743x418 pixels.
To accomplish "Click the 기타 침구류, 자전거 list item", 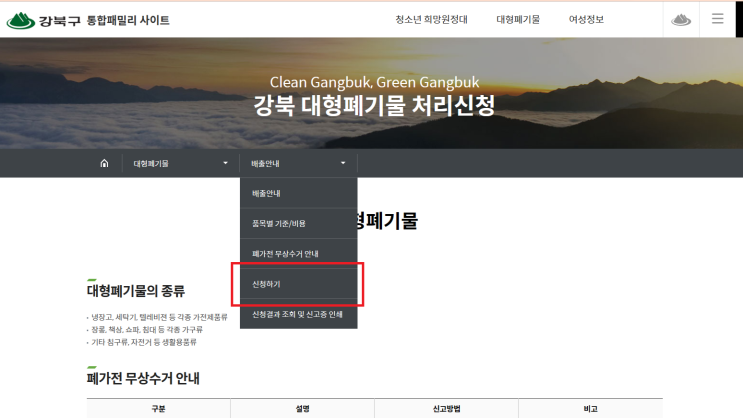I will pos(144,342).
